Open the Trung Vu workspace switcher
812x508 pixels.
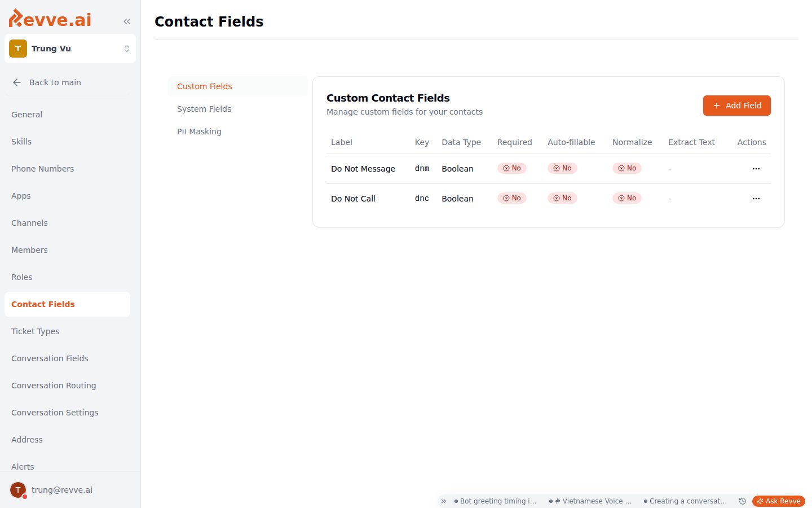pyautogui.click(x=70, y=49)
